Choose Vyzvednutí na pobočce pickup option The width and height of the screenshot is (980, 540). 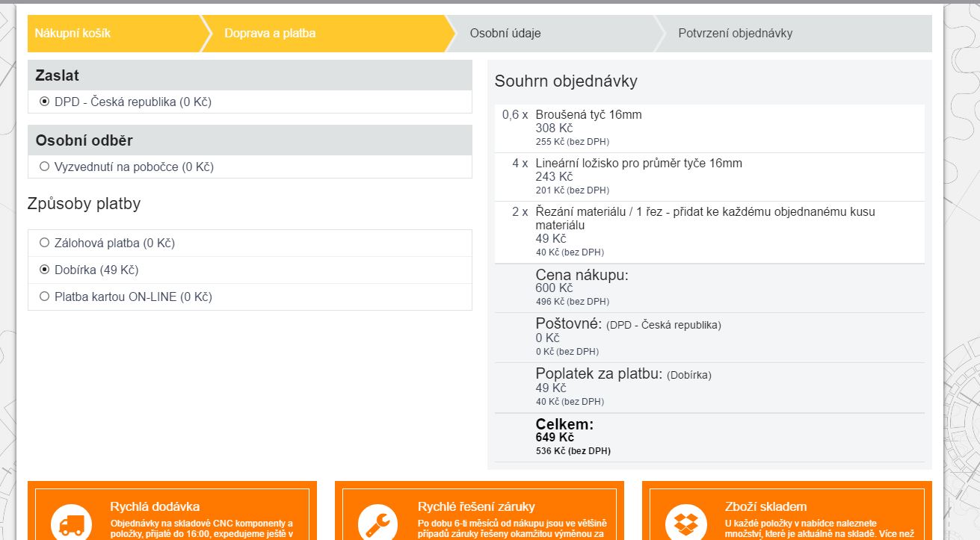[45, 167]
